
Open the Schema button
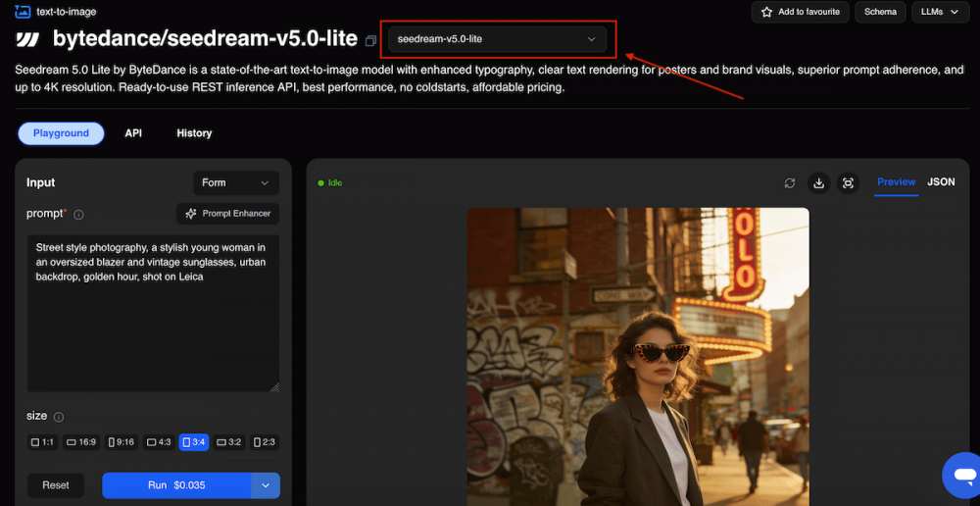(881, 12)
